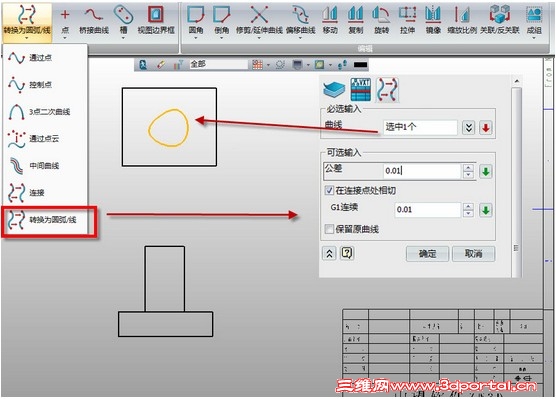The height and width of the screenshot is (399, 556).
Task: Click the table icon in the dialog header
Action: (x=360, y=89)
